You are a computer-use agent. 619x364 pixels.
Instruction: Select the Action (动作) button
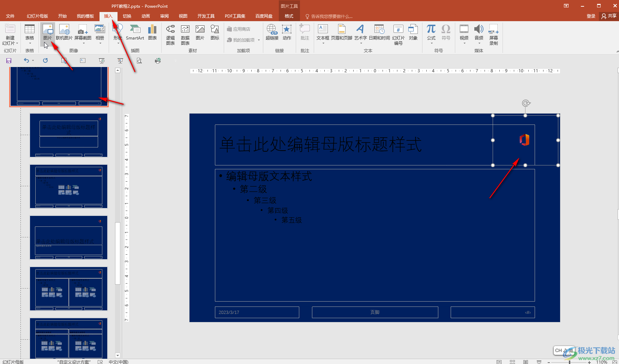(287, 32)
